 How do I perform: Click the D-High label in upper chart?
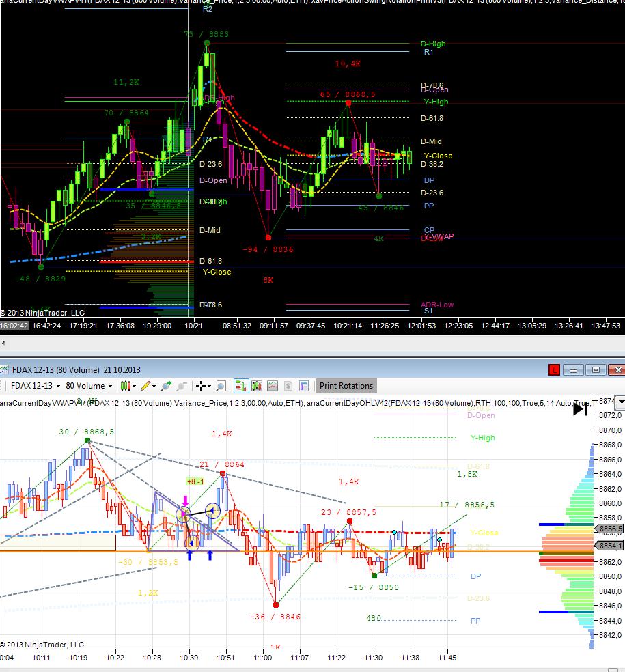[433, 44]
